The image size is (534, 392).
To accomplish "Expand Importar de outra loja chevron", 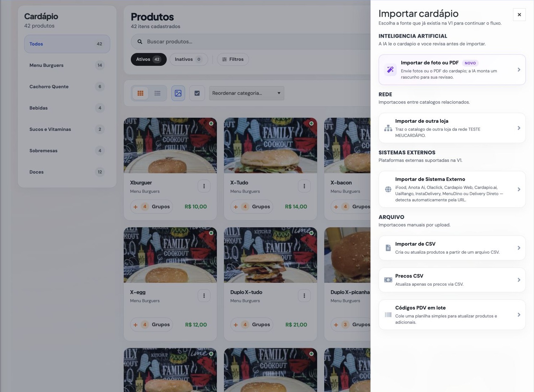I will pos(519,128).
